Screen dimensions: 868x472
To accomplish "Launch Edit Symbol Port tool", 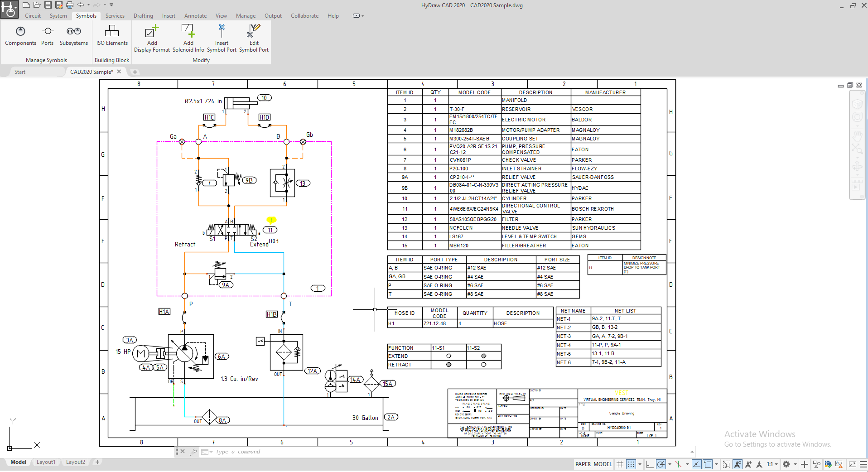I will [254, 39].
